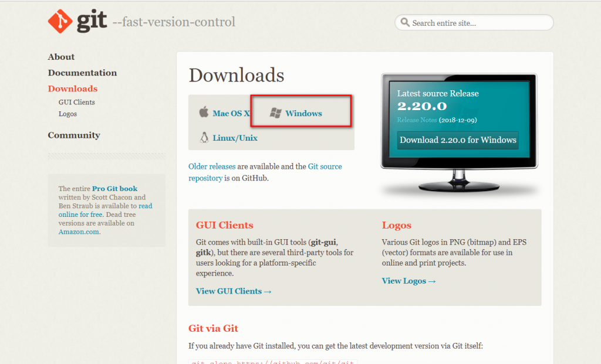This screenshot has width=601, height=364.
Task: Open GUI Clients sidebar sub-item
Action: tap(77, 102)
